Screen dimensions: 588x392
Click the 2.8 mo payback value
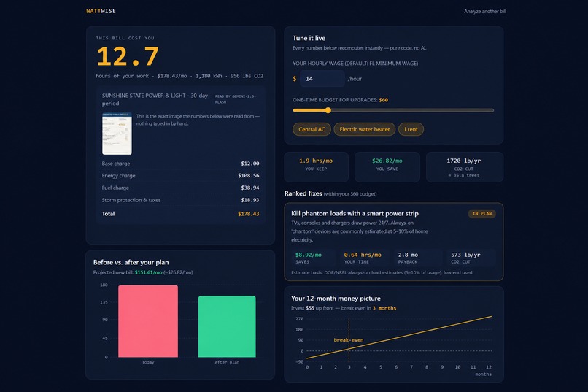pos(408,255)
